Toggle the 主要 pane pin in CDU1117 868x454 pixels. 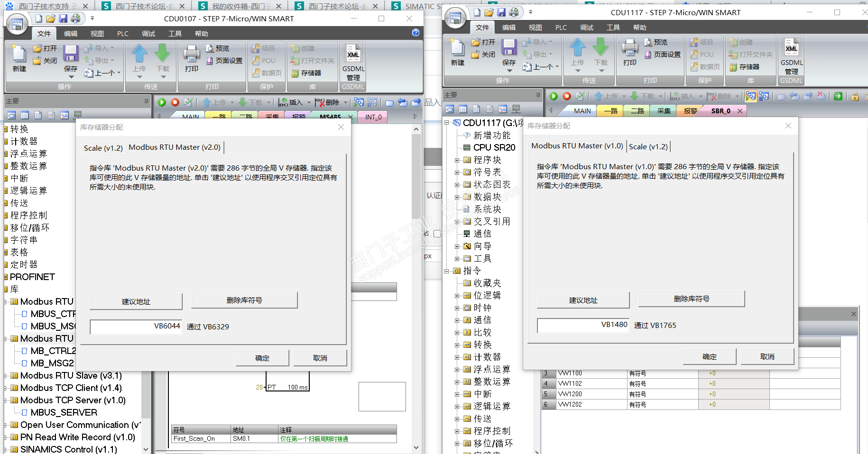538,95
